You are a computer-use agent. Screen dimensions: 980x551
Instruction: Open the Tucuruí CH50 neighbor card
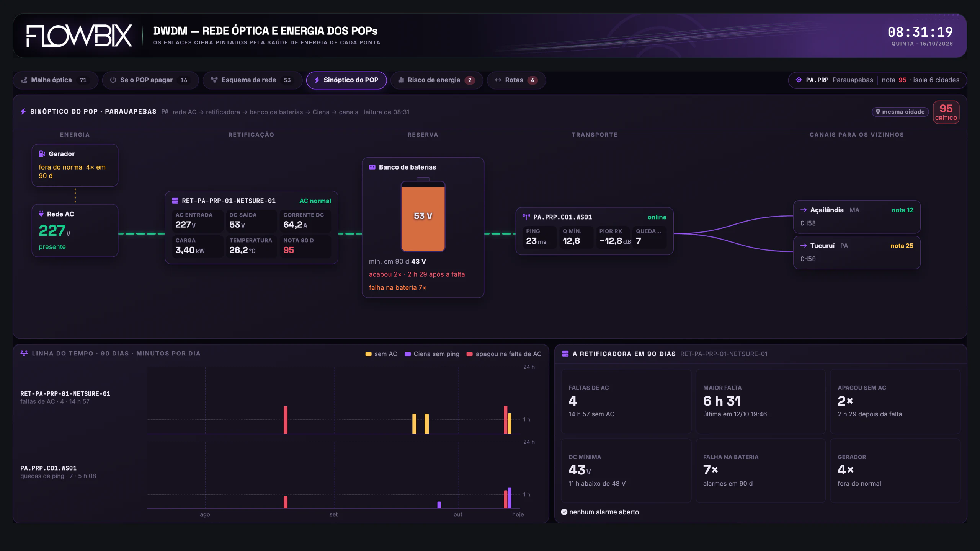tap(857, 253)
